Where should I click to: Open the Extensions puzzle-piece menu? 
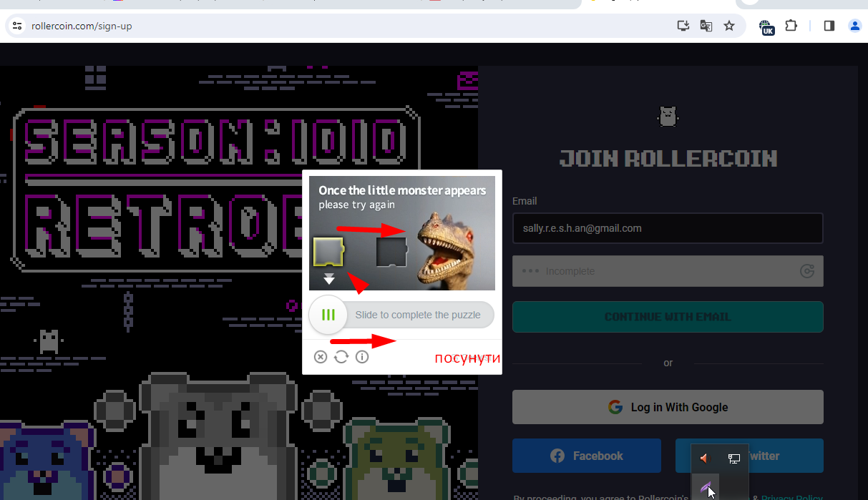[x=791, y=26]
